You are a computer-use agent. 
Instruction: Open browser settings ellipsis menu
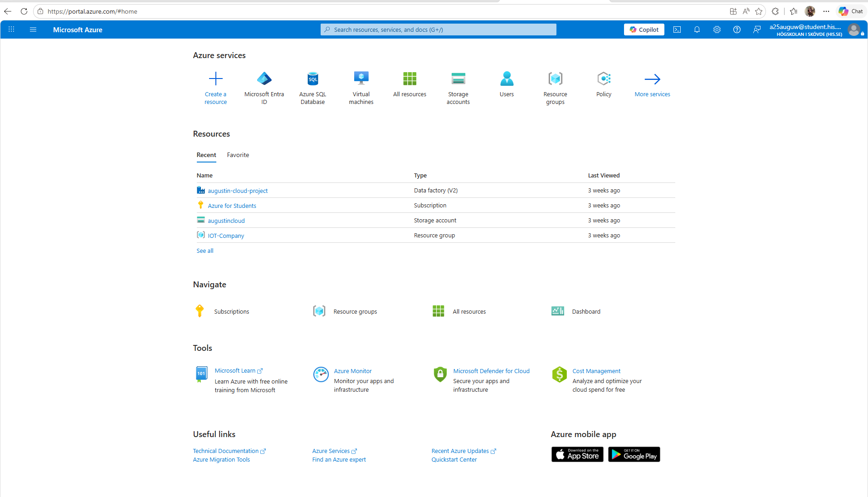(826, 11)
